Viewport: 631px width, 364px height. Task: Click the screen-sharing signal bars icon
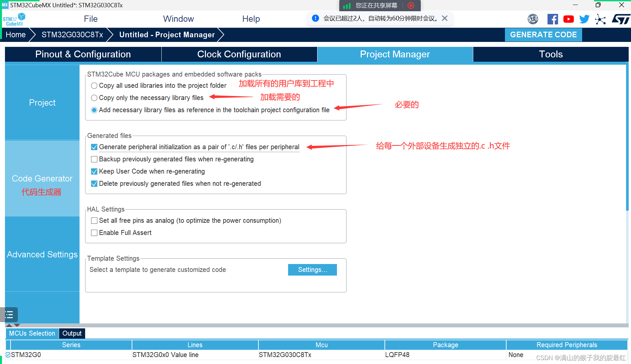[x=347, y=6]
